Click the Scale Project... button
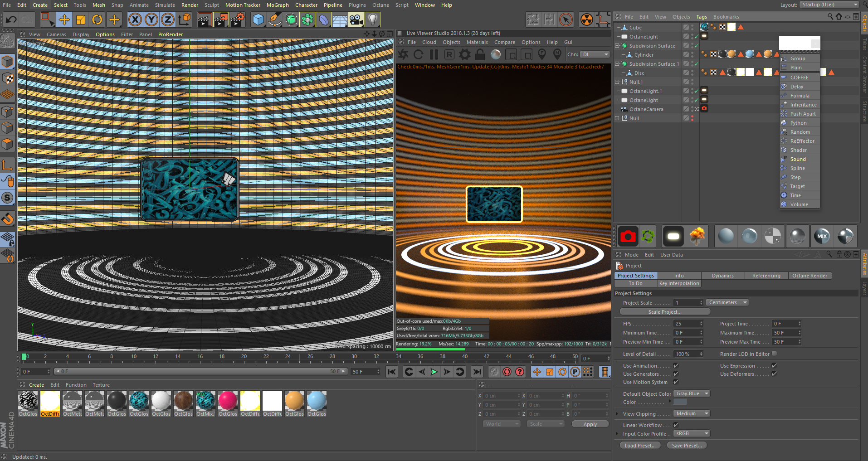The width and height of the screenshot is (868, 461). (x=664, y=312)
